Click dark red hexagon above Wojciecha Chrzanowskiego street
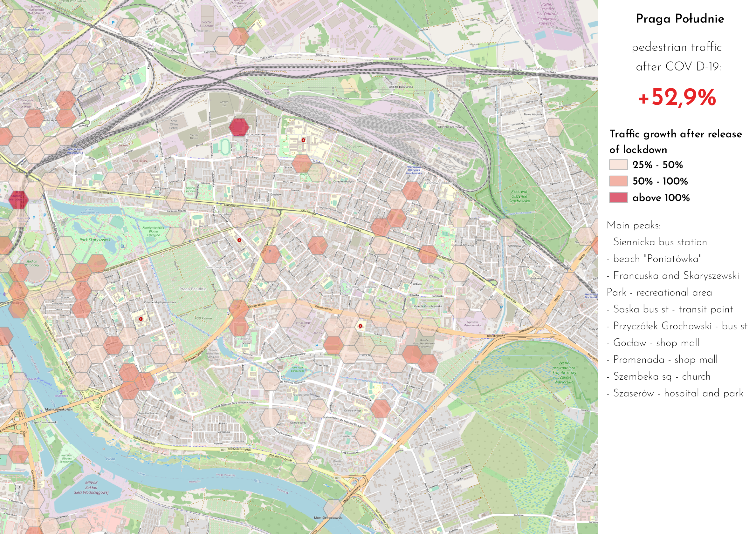 click(x=239, y=127)
